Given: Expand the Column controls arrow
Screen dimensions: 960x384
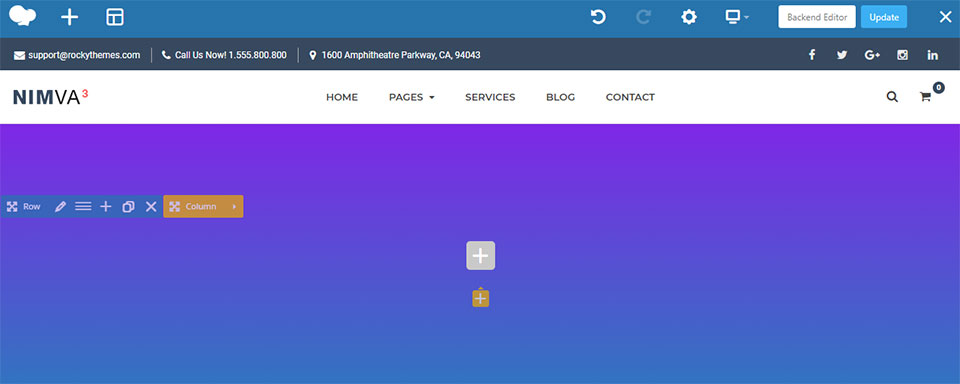Looking at the screenshot, I should [x=234, y=206].
